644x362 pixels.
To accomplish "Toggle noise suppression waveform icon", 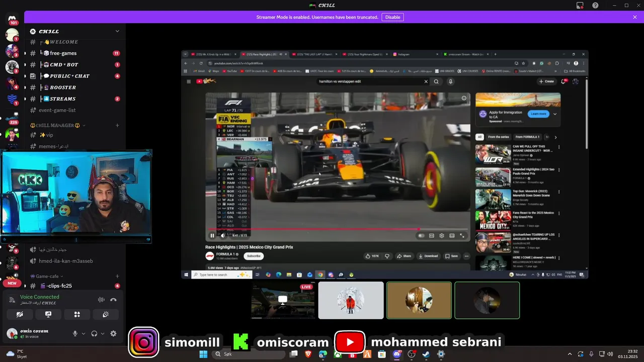I will coord(101,300).
